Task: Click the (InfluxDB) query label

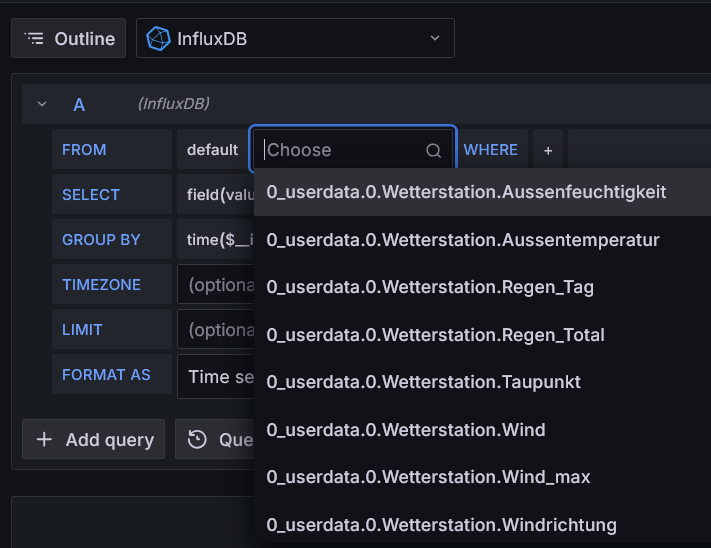Action: [x=174, y=104]
